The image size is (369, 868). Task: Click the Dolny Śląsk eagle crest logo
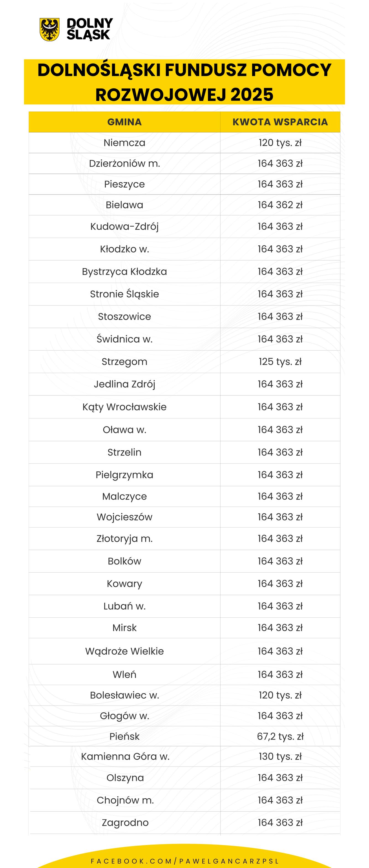49,29
